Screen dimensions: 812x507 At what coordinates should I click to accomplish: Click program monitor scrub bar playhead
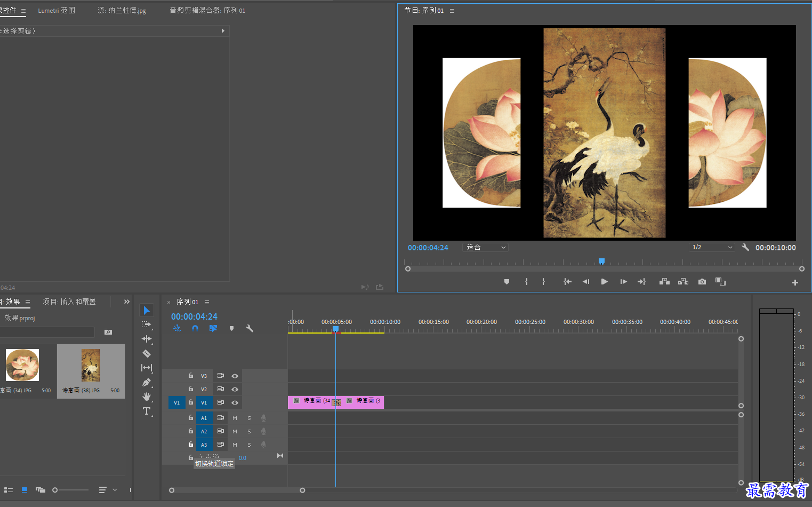(x=601, y=261)
